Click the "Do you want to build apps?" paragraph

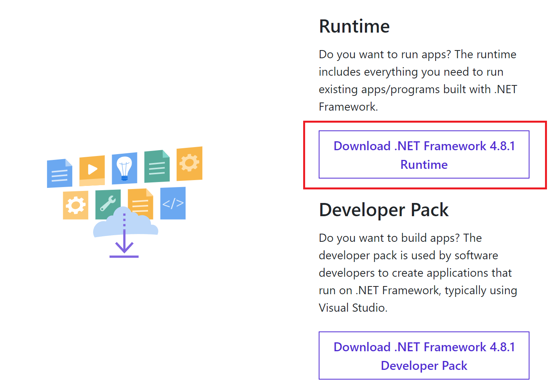coord(418,273)
